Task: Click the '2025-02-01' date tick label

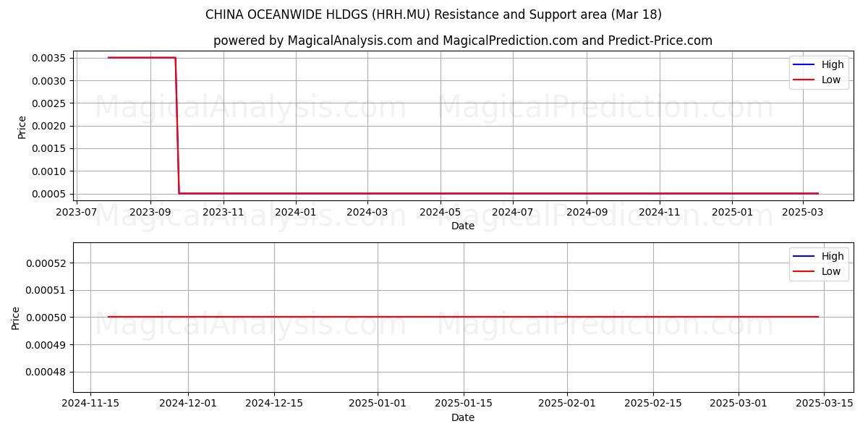Action: 567,404
